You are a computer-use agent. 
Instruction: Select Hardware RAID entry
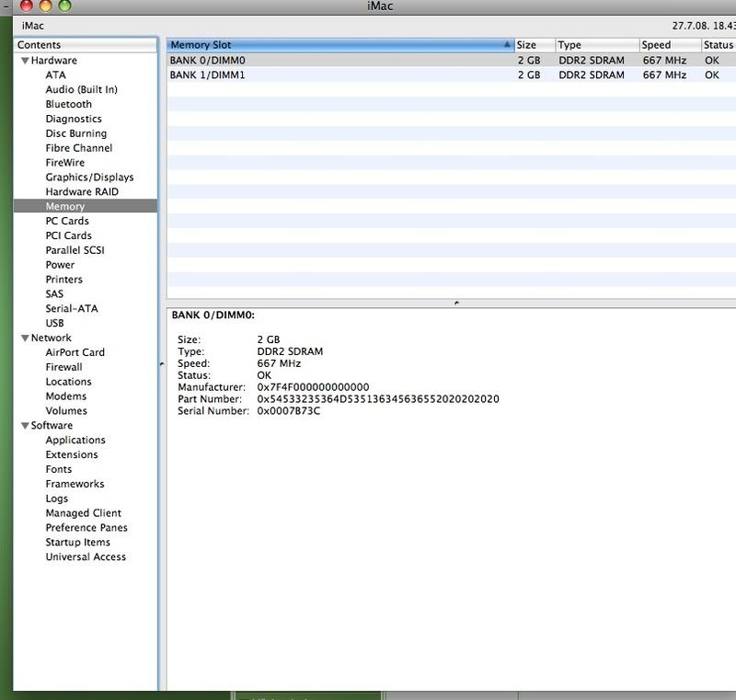coord(82,191)
